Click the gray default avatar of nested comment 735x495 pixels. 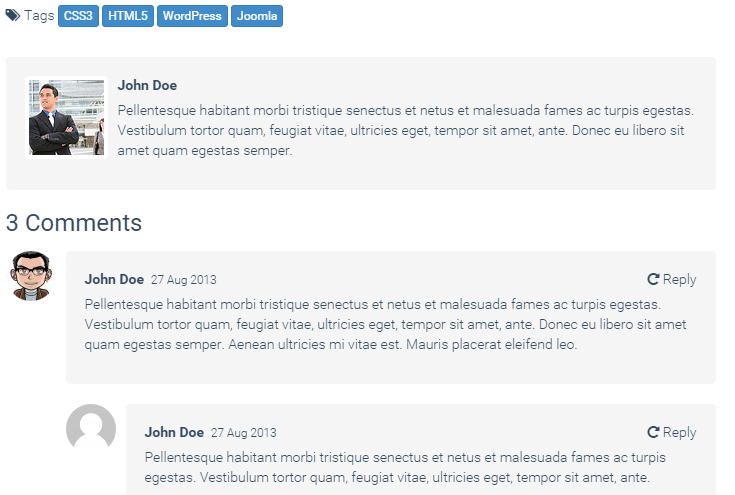tap(91, 429)
